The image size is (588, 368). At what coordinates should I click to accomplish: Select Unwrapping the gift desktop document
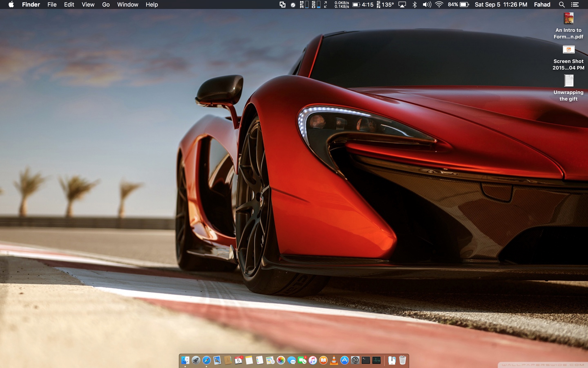[568, 88]
